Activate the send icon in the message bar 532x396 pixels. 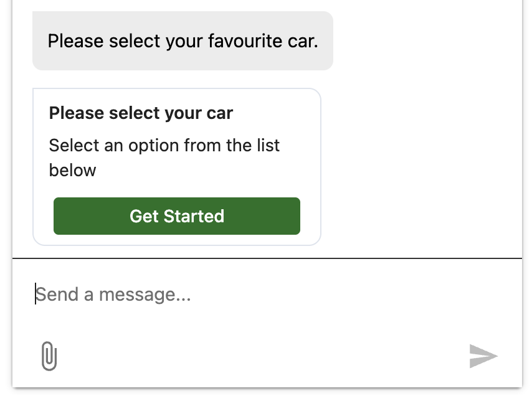tap(485, 356)
